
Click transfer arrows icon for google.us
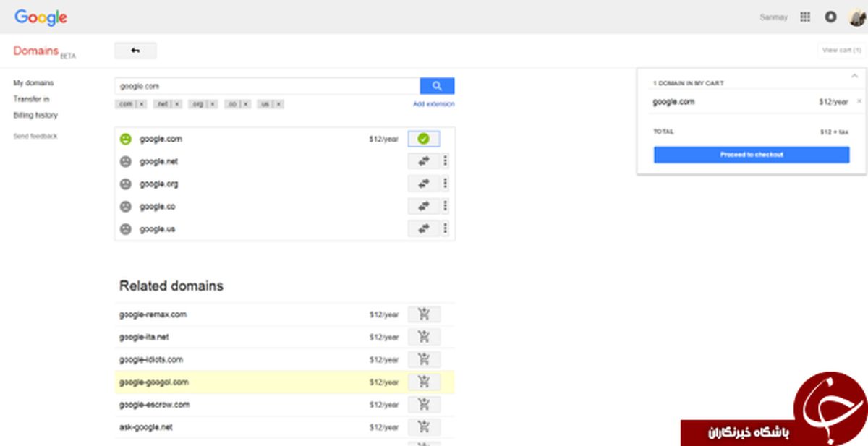pos(424,229)
